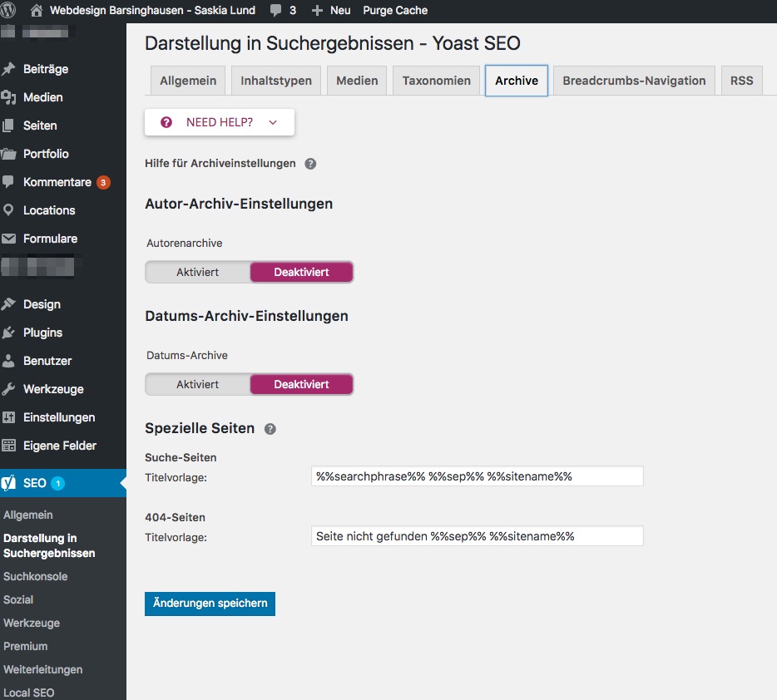Click help icon next to Spezielle Seiten
777x700 pixels.
click(270, 429)
